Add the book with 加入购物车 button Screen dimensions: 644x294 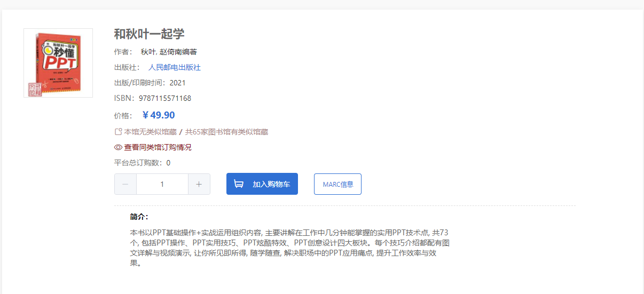click(262, 184)
